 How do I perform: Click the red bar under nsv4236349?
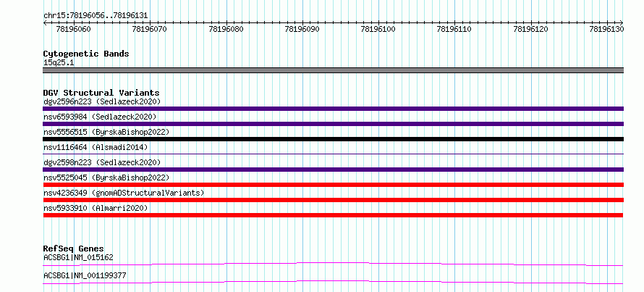333,200
